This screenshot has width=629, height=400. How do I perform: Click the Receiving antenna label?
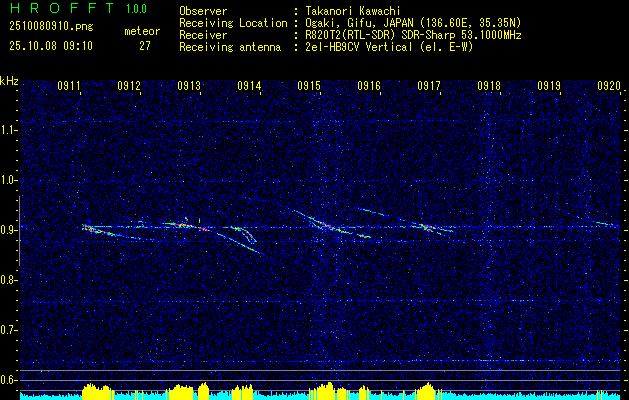coord(230,47)
